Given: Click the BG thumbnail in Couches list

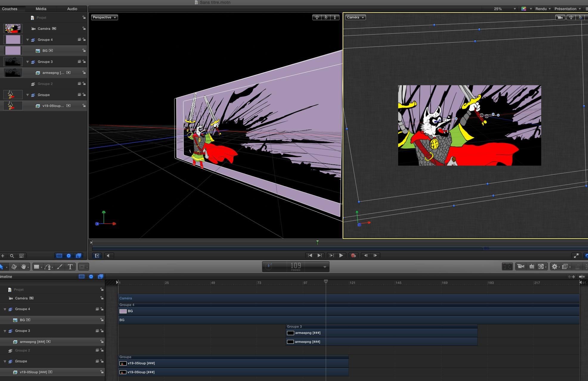Looking at the screenshot, I should (x=13, y=51).
